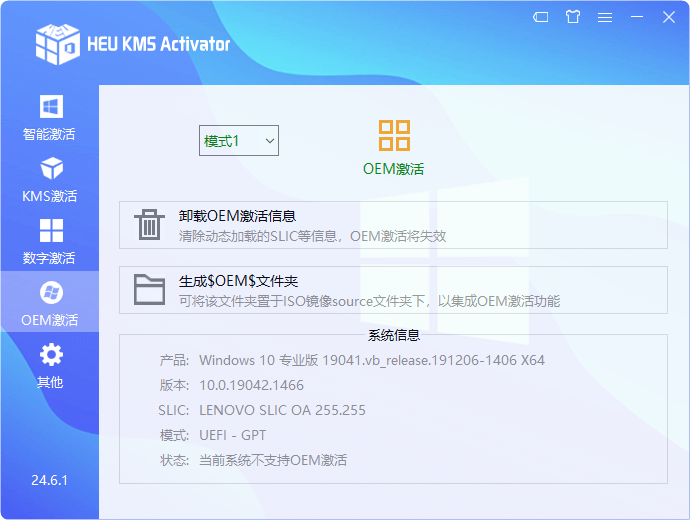The height and width of the screenshot is (520, 690).
Task: Click the 24.6.1 version number
Action: (49, 480)
